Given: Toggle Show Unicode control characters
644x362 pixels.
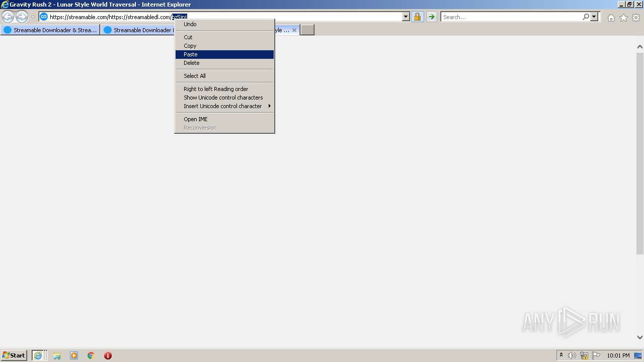Looking at the screenshot, I should [x=224, y=98].
